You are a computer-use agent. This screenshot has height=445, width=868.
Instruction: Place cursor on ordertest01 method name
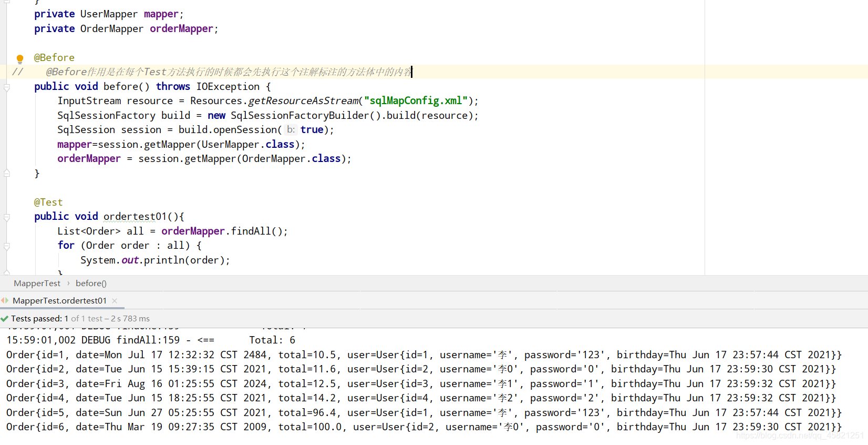(x=135, y=217)
